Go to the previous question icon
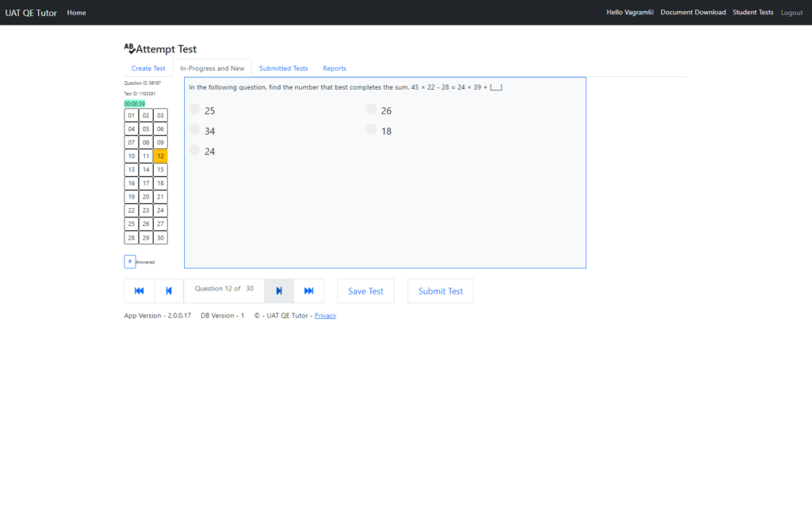 (169, 291)
